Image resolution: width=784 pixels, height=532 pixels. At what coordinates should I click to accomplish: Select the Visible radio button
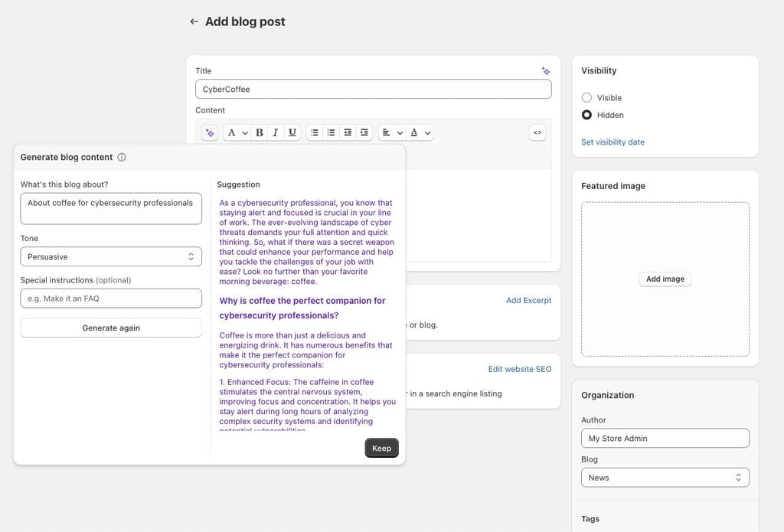pyautogui.click(x=586, y=97)
